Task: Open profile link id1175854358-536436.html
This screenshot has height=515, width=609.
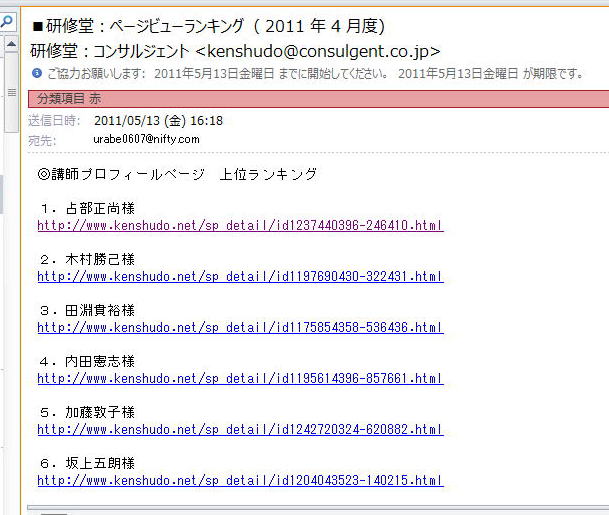Action: pos(240,327)
